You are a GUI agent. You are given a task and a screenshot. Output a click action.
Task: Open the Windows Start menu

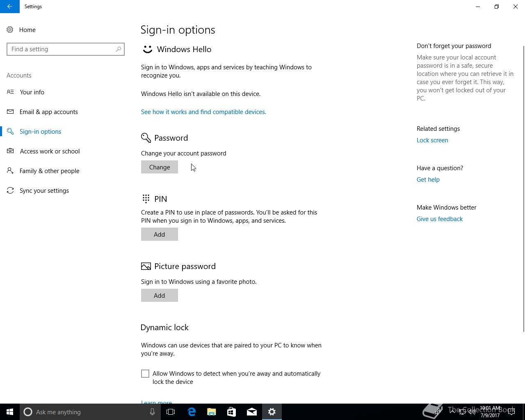(10, 412)
